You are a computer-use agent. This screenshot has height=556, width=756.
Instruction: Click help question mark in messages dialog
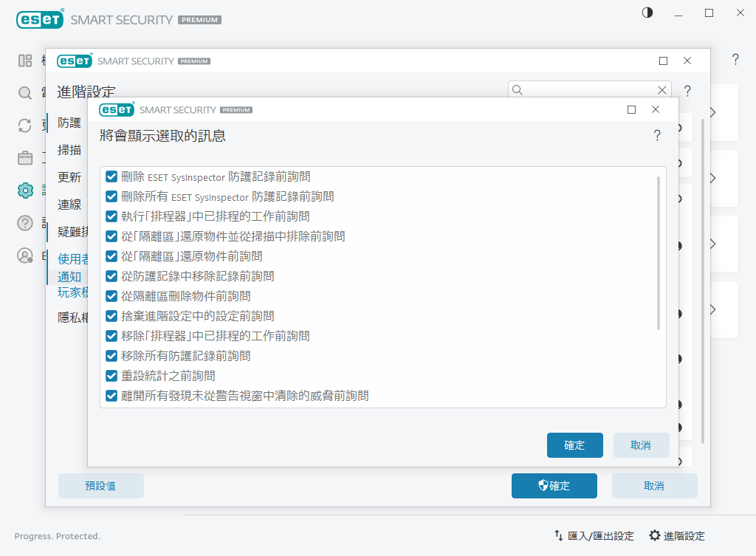click(656, 136)
